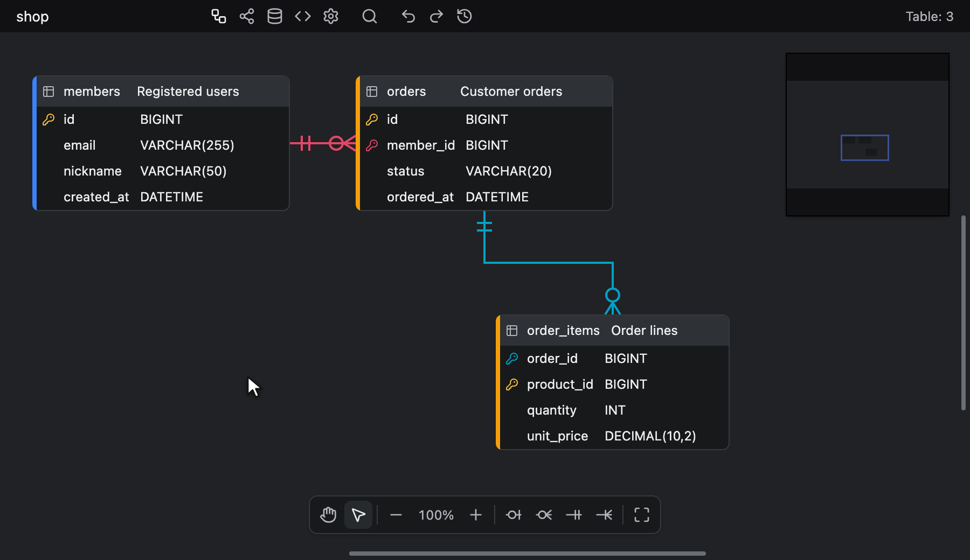Select the hand pan tool
Image resolution: width=970 pixels, height=560 pixels.
coord(328,515)
